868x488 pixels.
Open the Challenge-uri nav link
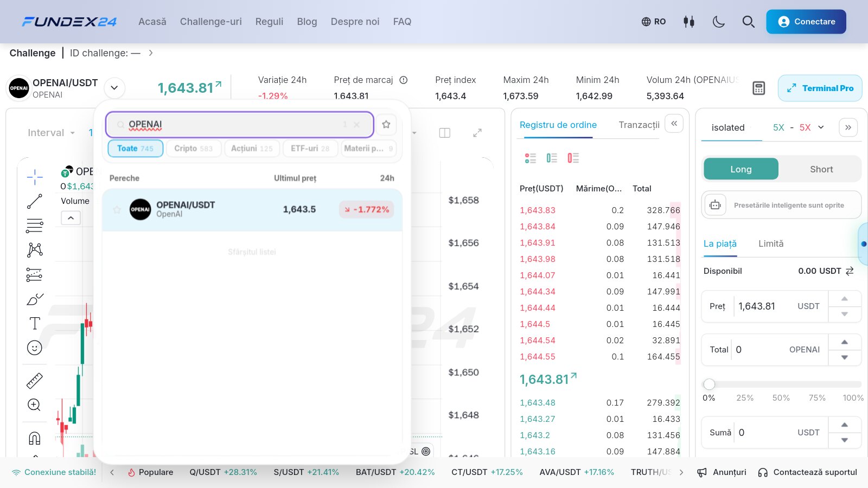(211, 22)
